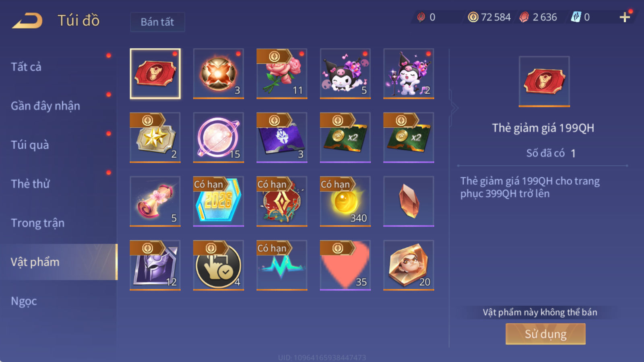Switch to the Túi quà tab

30,145
